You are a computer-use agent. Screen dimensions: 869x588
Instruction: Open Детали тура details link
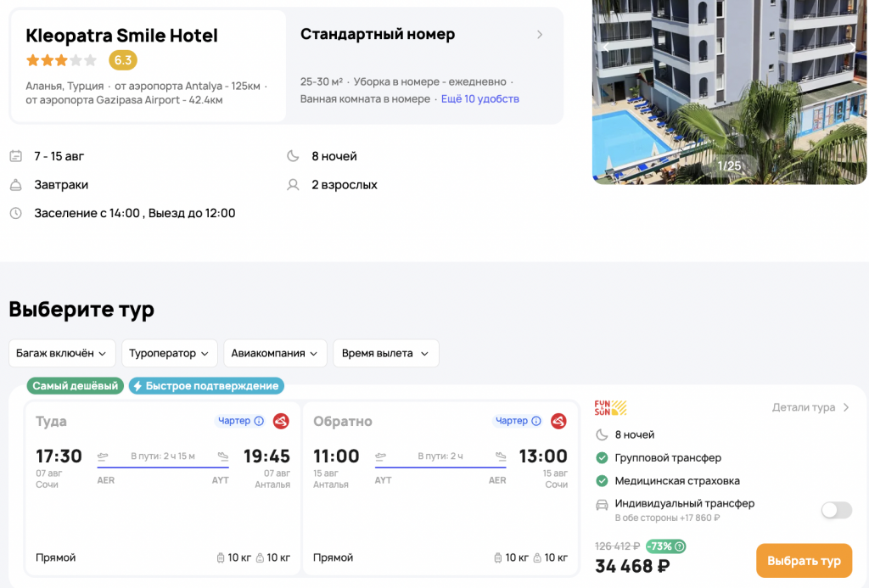click(810, 408)
